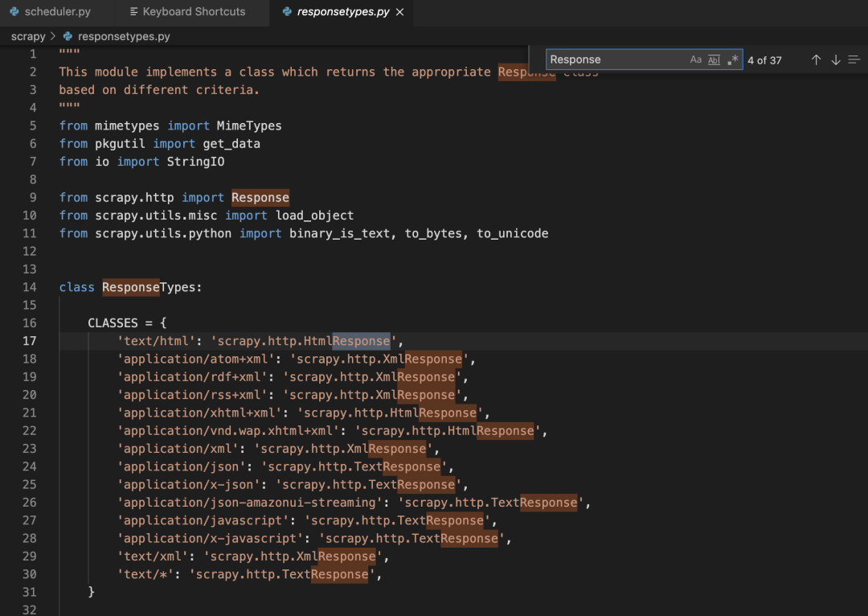Toggle Use Regular Expression option
Viewport: 868px width, 616px height.
tap(732, 60)
